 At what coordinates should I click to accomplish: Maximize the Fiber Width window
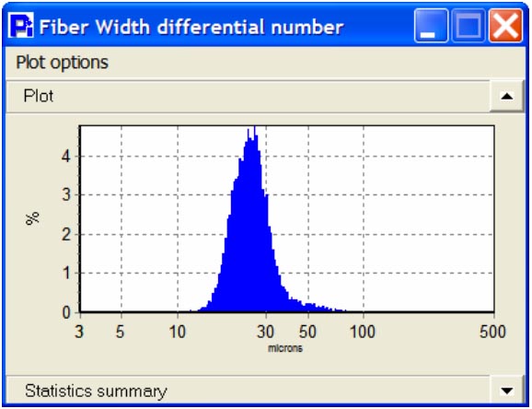coord(468,26)
